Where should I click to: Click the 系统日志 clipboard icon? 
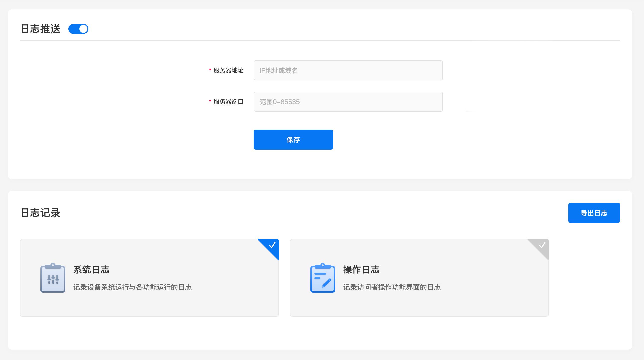53,278
